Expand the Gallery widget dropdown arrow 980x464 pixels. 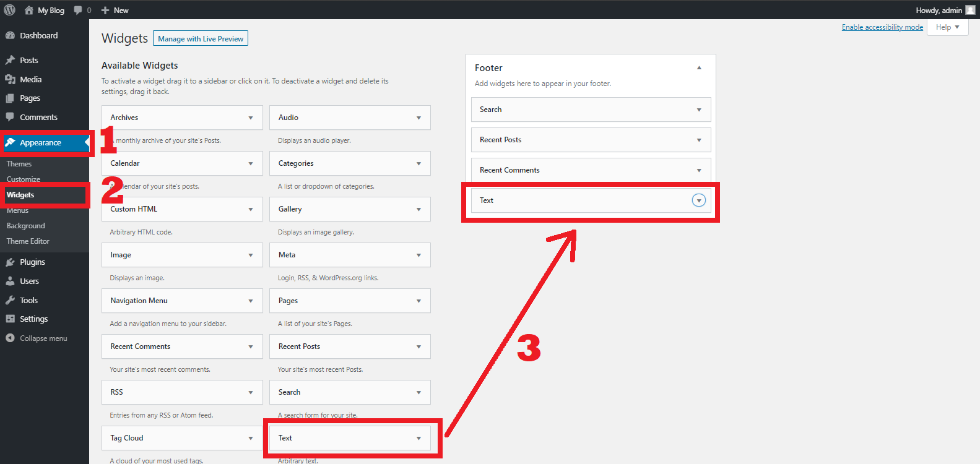tap(418, 210)
